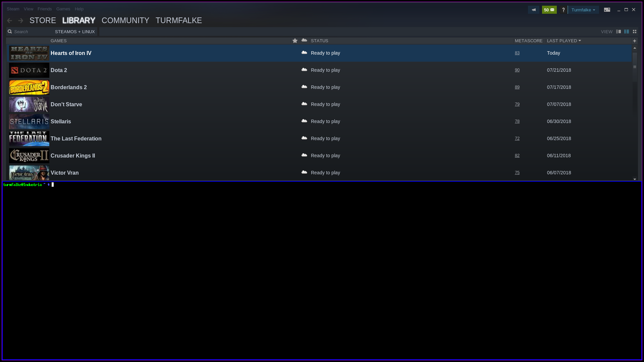Click scrollbar down arrow in game list

click(635, 179)
